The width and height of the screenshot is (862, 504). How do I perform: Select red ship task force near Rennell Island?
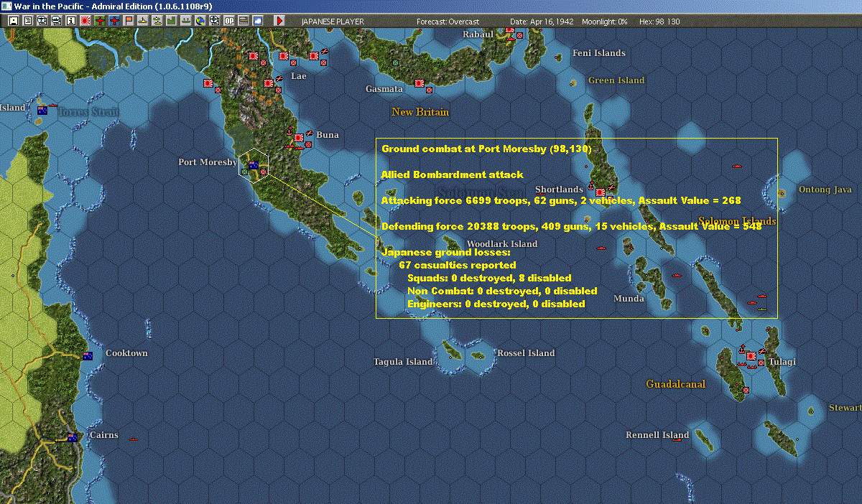[677, 439]
